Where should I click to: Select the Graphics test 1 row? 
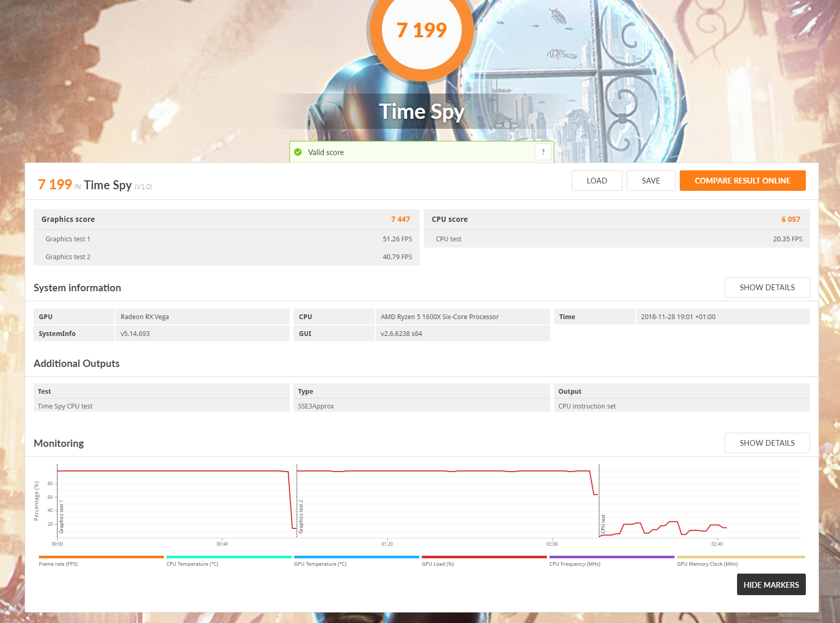(x=226, y=239)
